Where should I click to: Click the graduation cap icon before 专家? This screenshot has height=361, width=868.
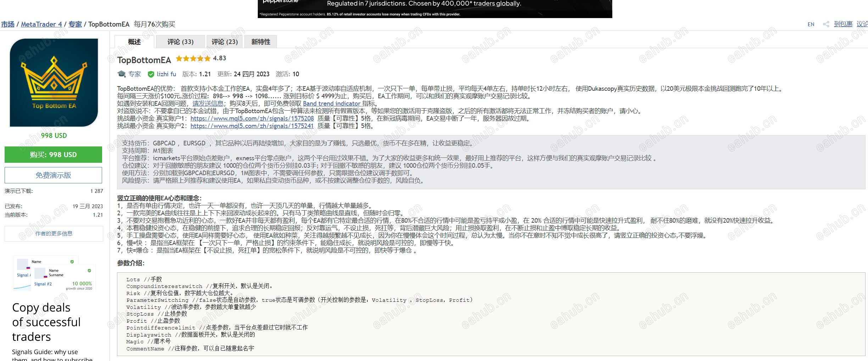pyautogui.click(x=121, y=74)
